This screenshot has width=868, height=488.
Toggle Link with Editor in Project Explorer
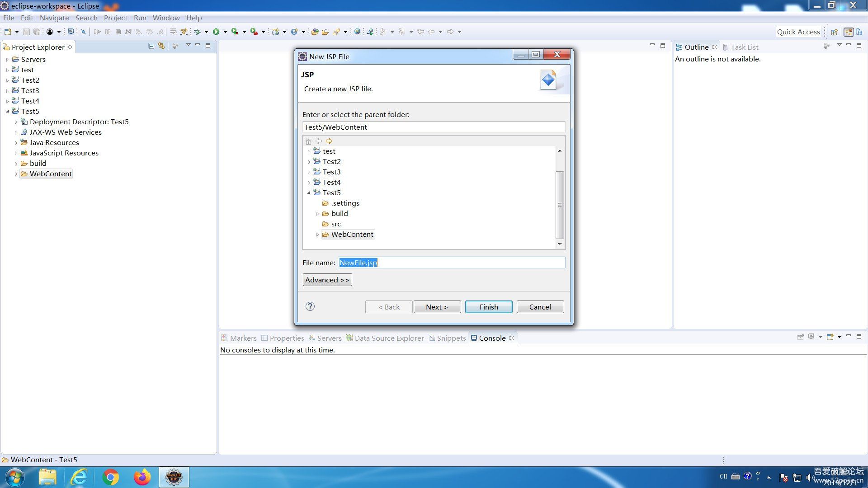[x=161, y=46]
